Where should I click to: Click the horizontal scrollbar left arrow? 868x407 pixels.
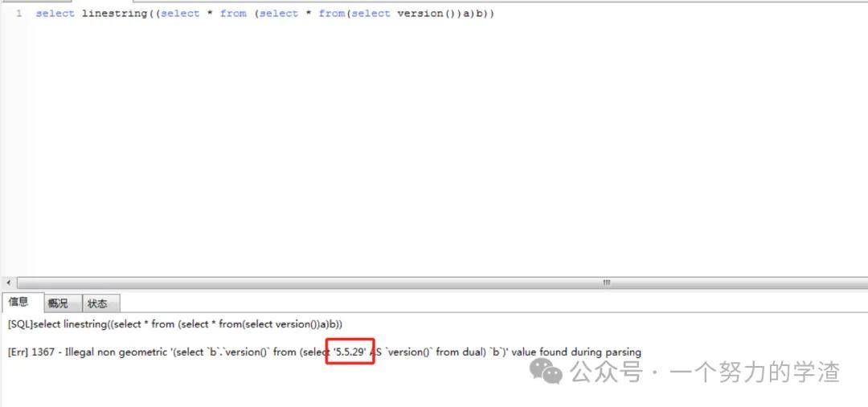point(8,283)
